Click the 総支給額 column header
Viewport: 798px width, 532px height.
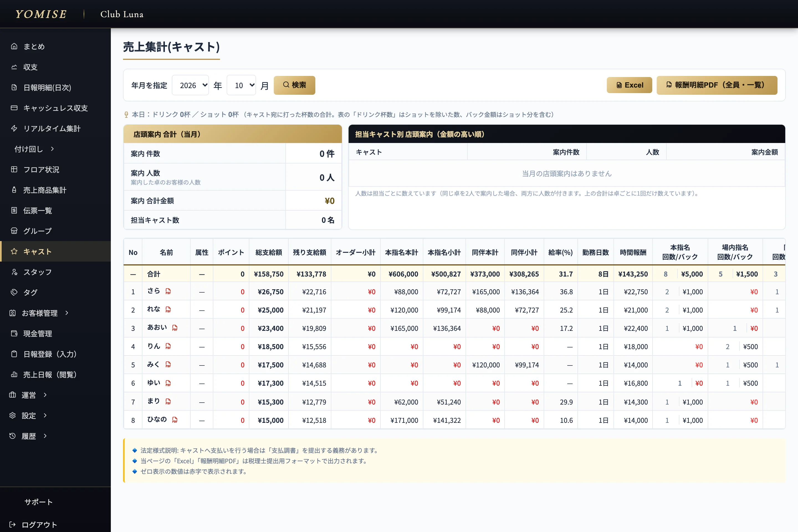point(269,252)
